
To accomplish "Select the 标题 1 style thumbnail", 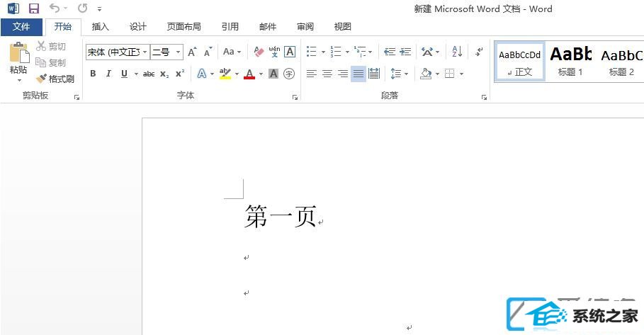I will click(x=570, y=62).
